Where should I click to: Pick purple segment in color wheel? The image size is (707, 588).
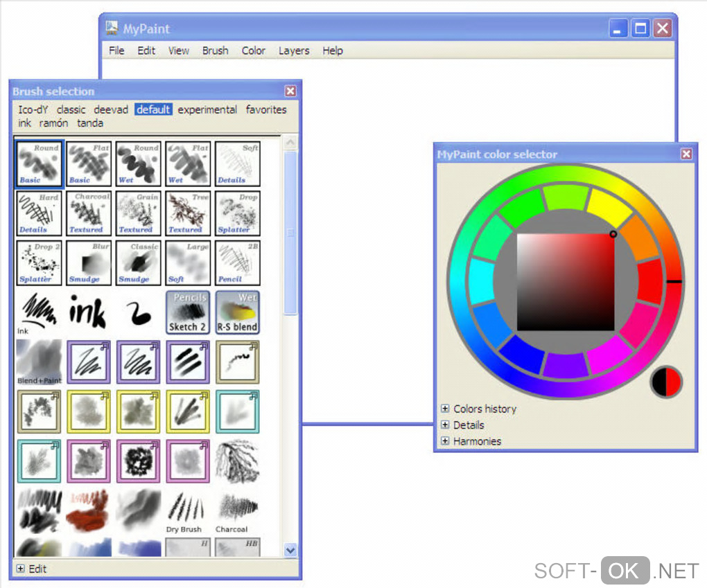click(566, 364)
